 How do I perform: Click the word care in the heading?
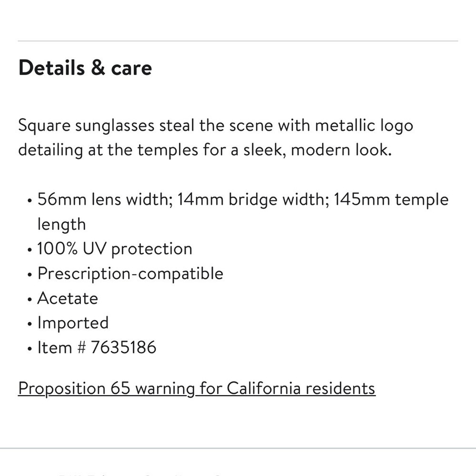tap(131, 68)
